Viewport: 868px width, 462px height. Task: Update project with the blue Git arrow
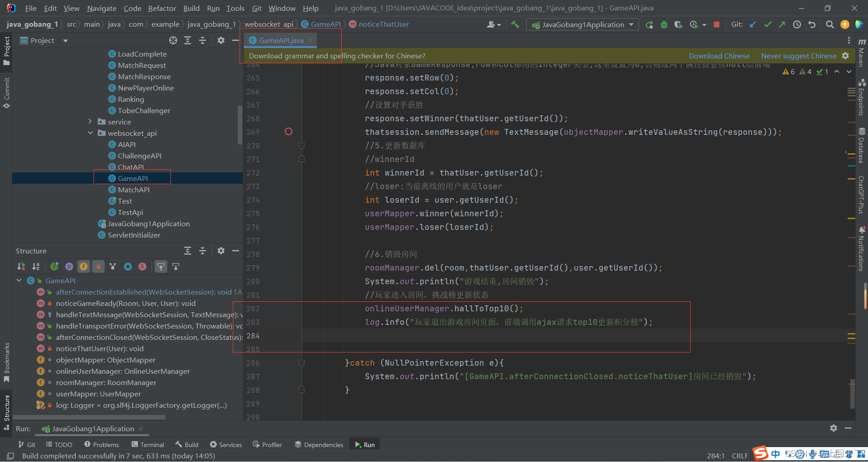pos(753,24)
